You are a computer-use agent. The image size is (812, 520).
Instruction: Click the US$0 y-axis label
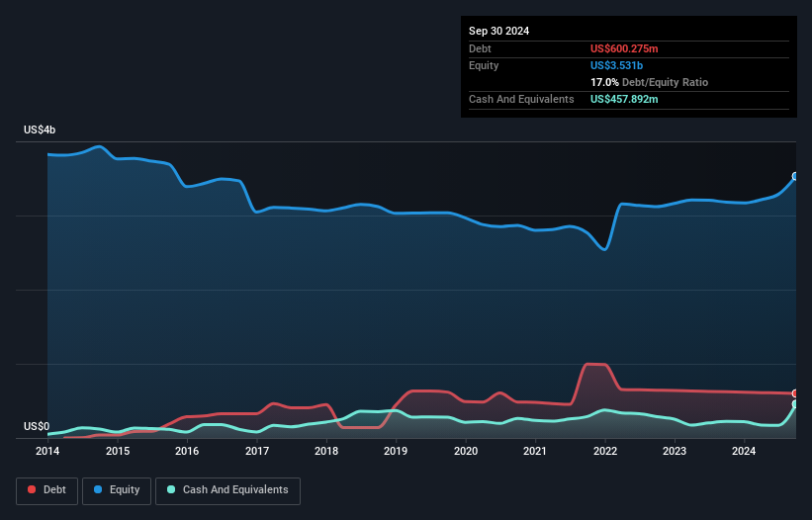coord(37,426)
